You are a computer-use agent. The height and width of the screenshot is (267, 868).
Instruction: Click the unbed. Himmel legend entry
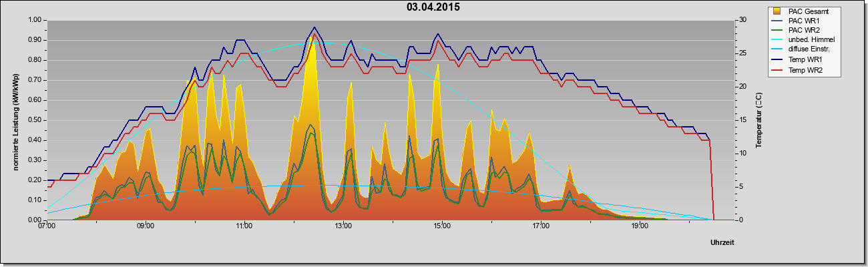[x=809, y=40]
